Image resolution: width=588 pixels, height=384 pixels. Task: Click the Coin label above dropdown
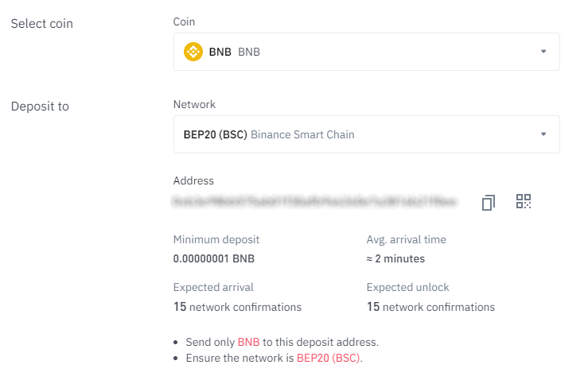184,21
